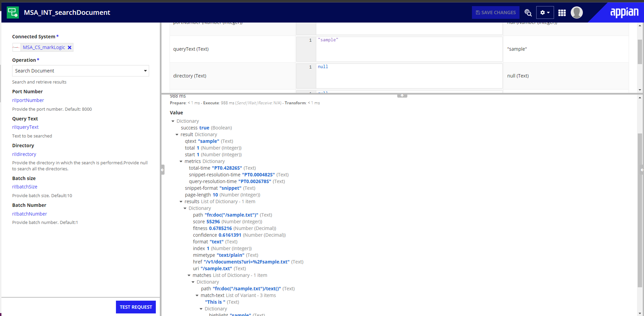Image resolution: width=644 pixels, height=316 pixels.
Task: Collapse the metrics Dictionary node
Action: click(x=181, y=161)
